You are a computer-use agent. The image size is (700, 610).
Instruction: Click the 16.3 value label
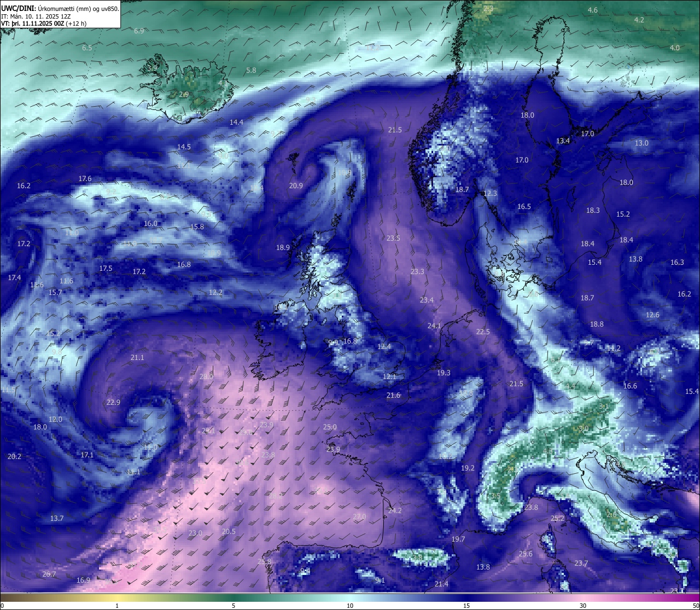pyautogui.click(x=677, y=263)
